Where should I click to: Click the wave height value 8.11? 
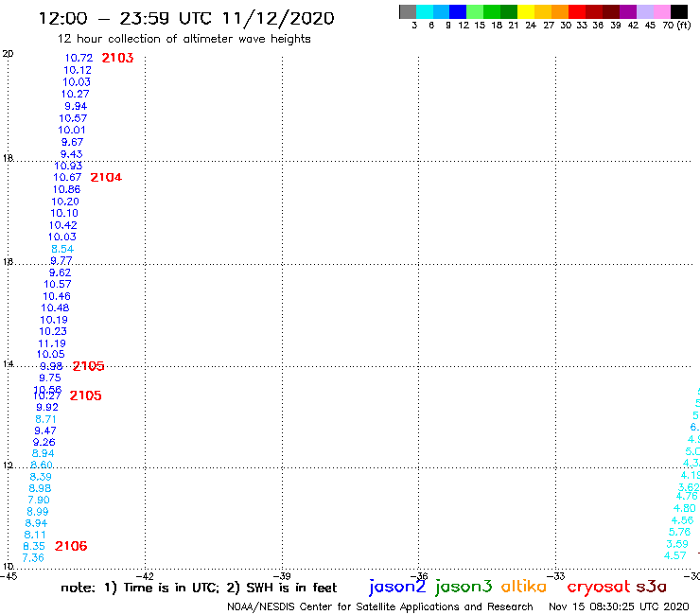pos(35,535)
